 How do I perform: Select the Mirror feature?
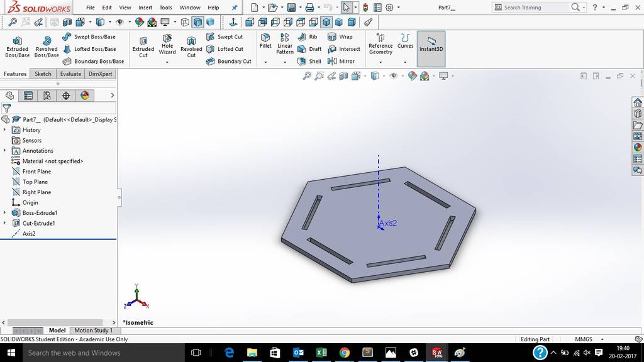(x=341, y=61)
